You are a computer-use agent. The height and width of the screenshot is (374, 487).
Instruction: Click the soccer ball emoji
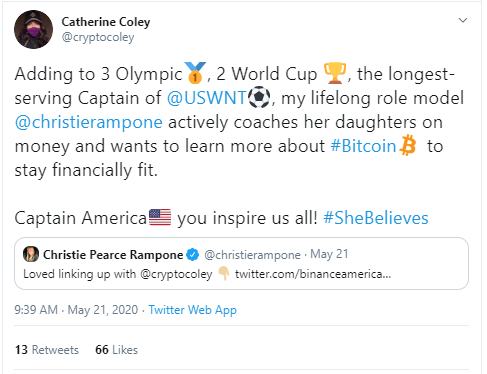tap(259, 97)
